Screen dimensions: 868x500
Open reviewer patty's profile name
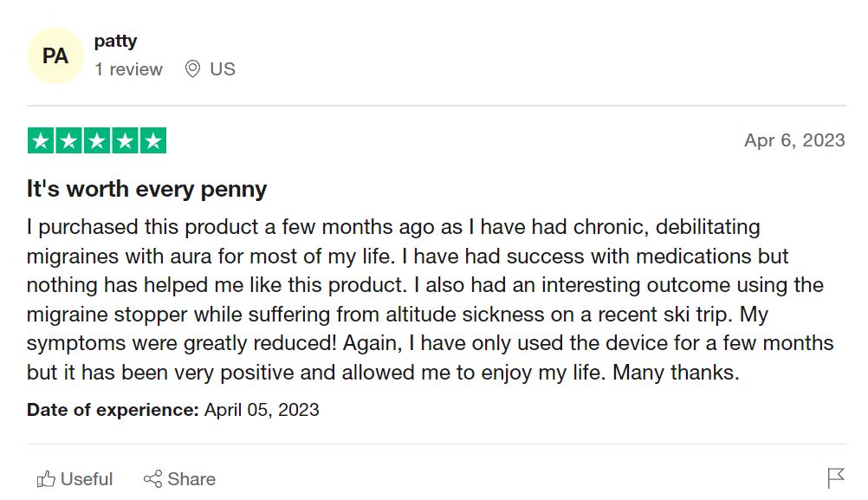tap(115, 41)
